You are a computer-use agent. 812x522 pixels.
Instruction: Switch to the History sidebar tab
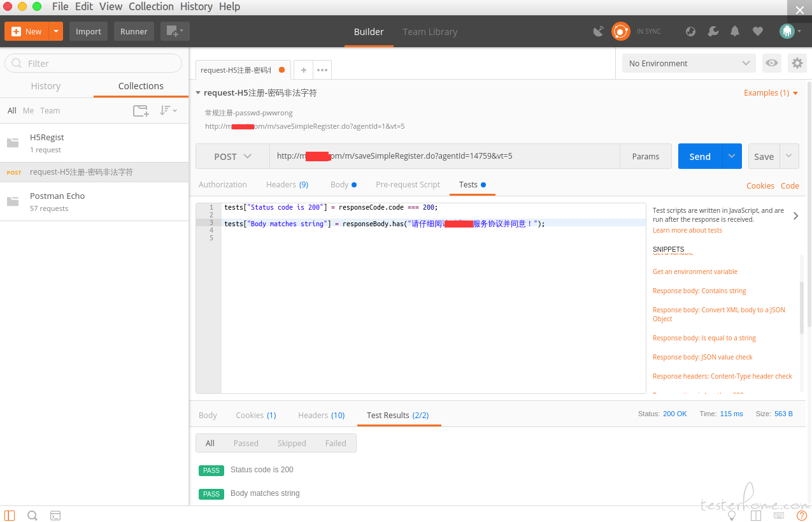[46, 86]
